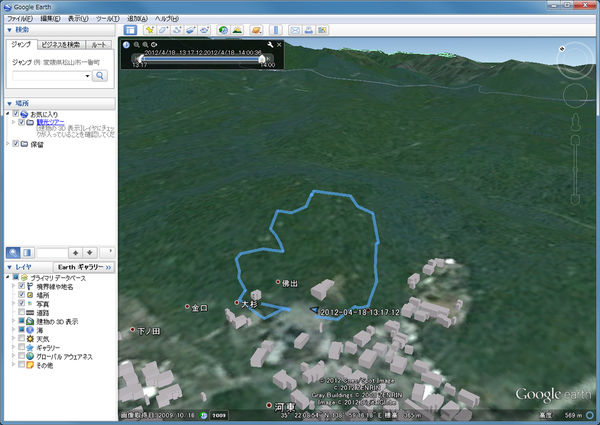Toggle the 建物の 3D 表示 layer

point(21,321)
